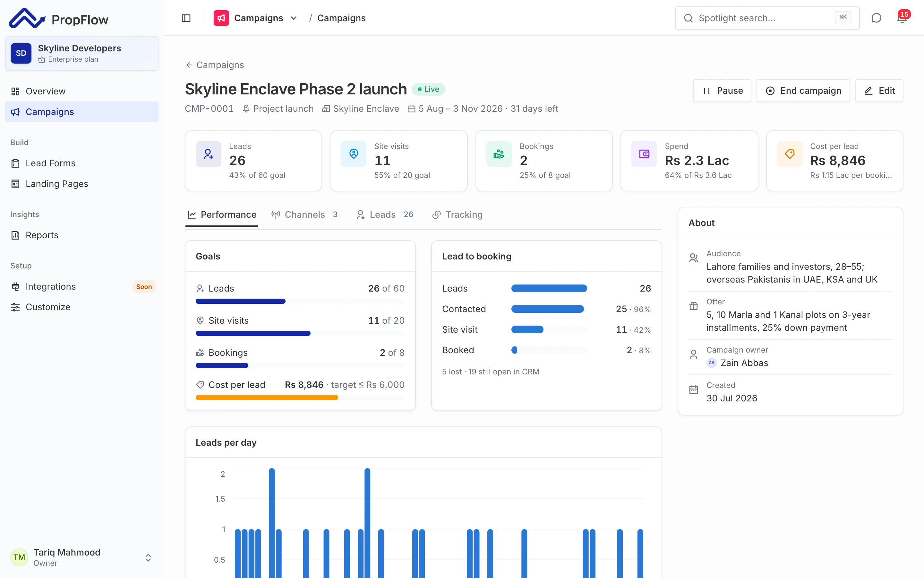This screenshot has height=578, width=924.
Task: Open notifications bell with 15 badge
Action: (x=903, y=18)
